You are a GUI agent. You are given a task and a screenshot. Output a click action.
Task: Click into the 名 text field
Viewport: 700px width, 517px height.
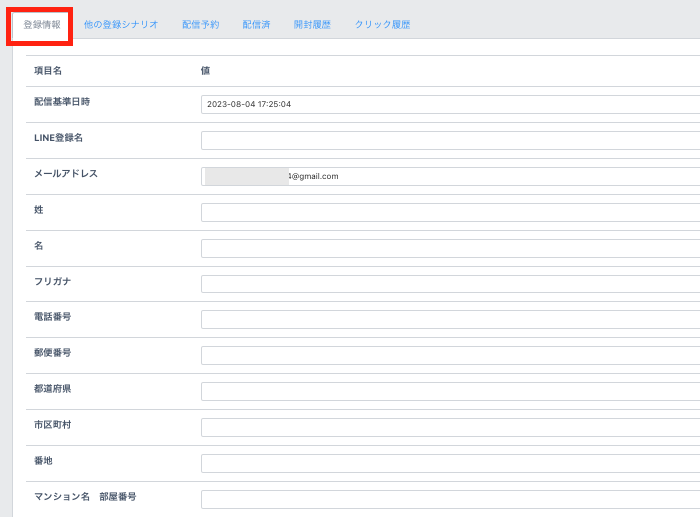click(450, 248)
